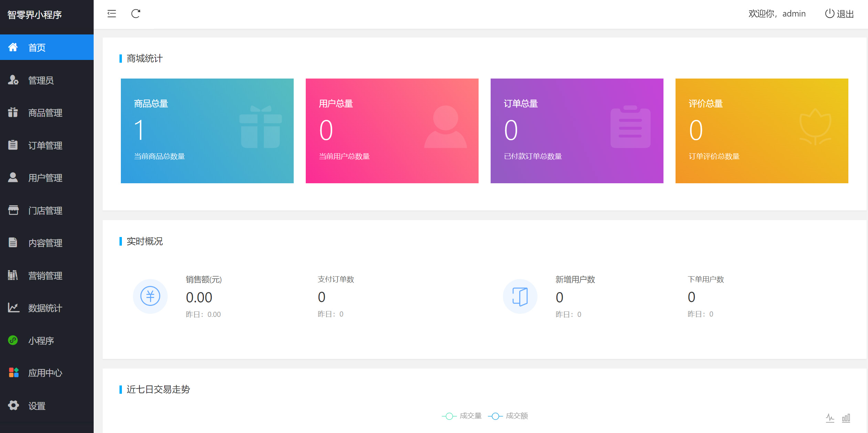Expand the 营销管理 sidebar menu
Image resolution: width=868 pixels, height=433 pixels.
45,276
